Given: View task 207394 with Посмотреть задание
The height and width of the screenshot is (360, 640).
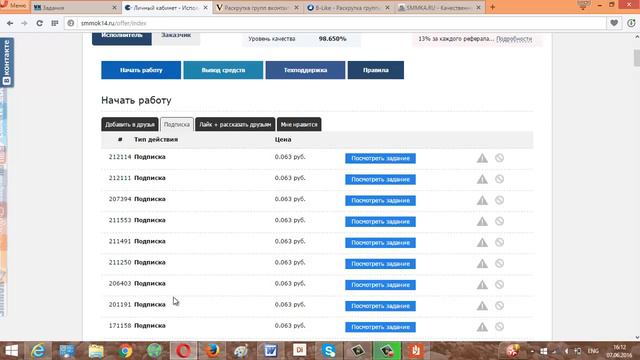Looking at the screenshot, I should click(380, 200).
